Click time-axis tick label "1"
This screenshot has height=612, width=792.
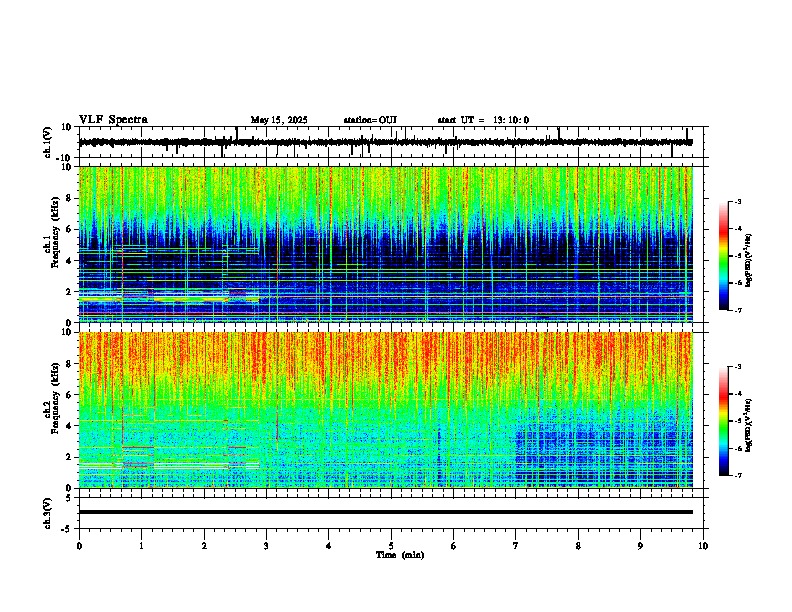pos(141,546)
